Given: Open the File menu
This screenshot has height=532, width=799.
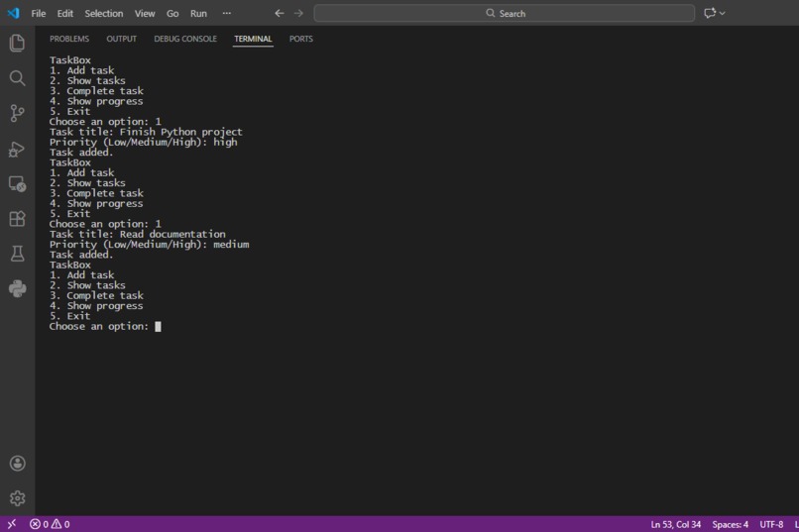Looking at the screenshot, I should (39, 13).
